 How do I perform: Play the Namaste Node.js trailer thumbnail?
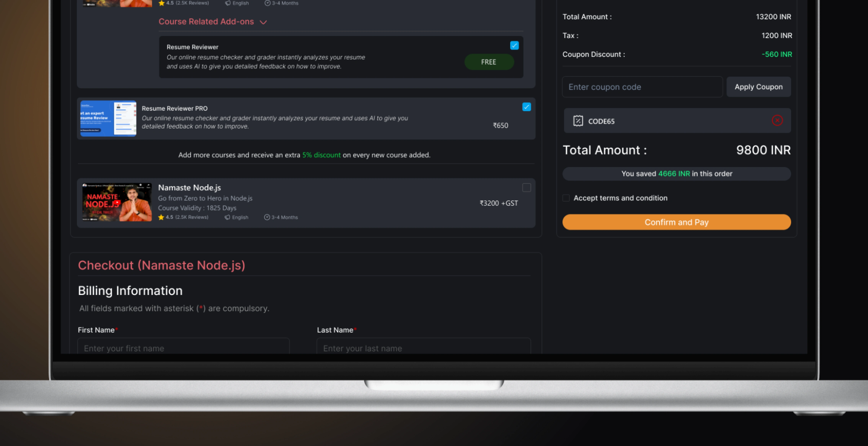click(117, 202)
